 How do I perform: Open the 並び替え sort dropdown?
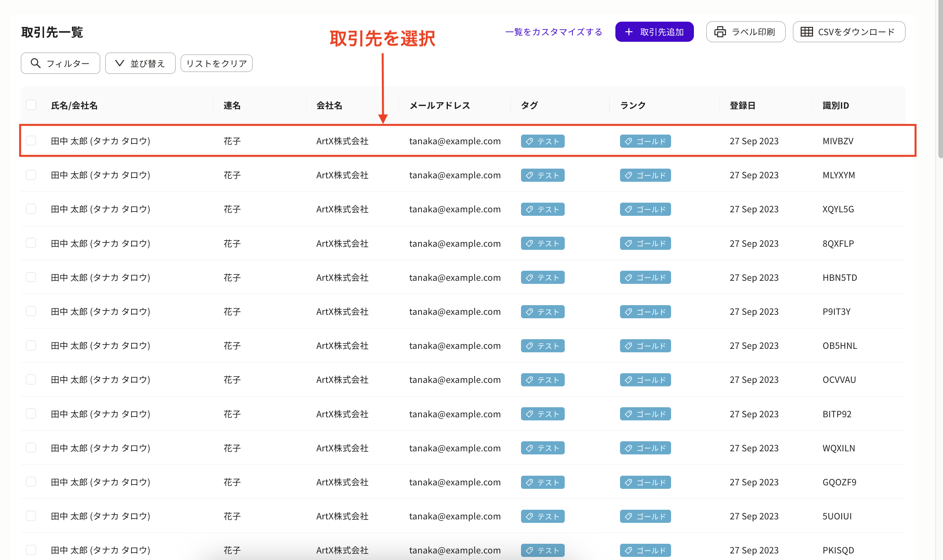(x=140, y=63)
